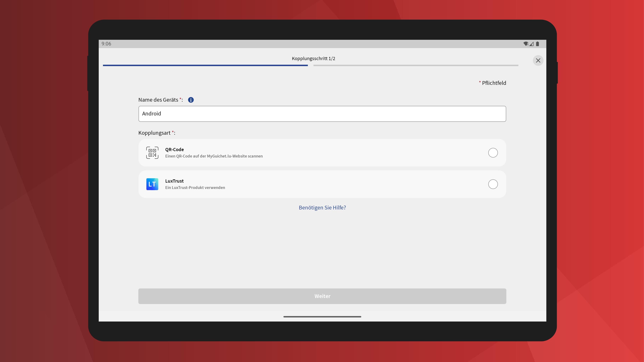Open the Benötigen Sie Hilfe? link
The width and height of the screenshot is (644, 362).
(322, 208)
